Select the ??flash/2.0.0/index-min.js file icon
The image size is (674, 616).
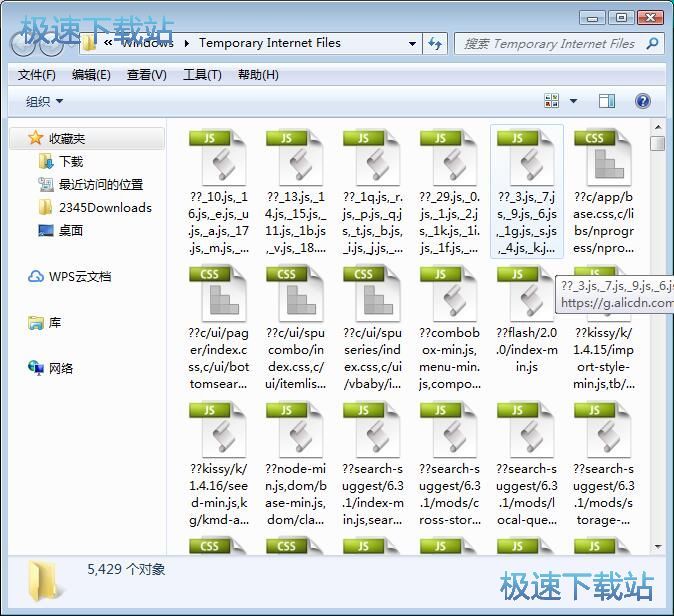tap(526, 293)
